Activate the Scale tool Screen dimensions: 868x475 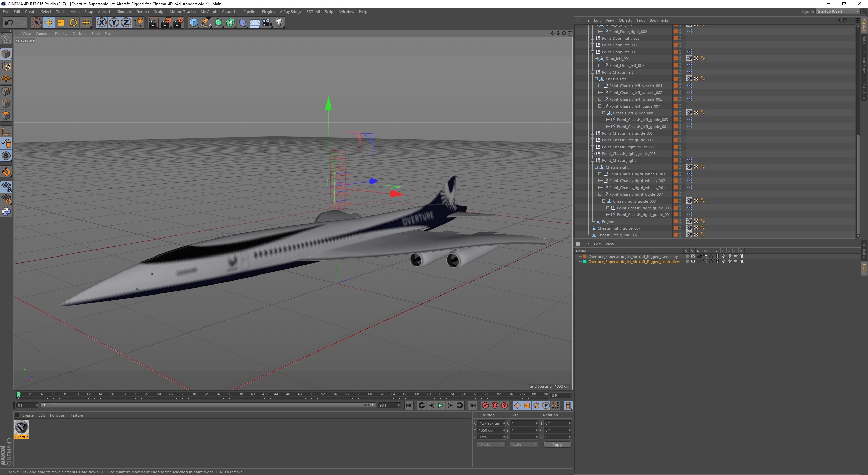[x=61, y=23]
